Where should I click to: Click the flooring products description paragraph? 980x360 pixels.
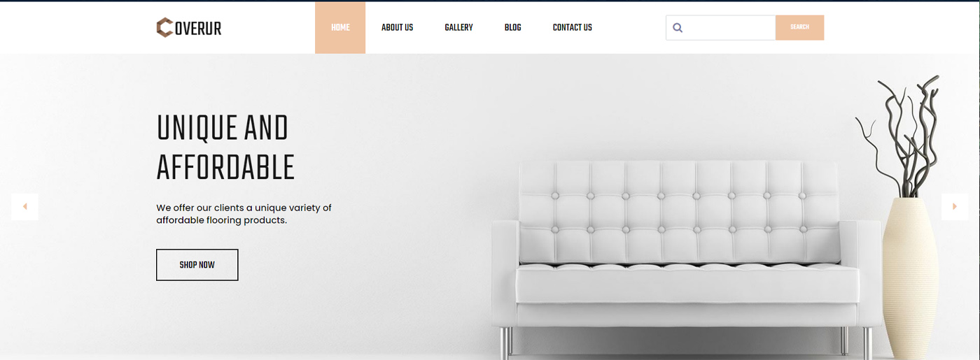click(x=244, y=214)
